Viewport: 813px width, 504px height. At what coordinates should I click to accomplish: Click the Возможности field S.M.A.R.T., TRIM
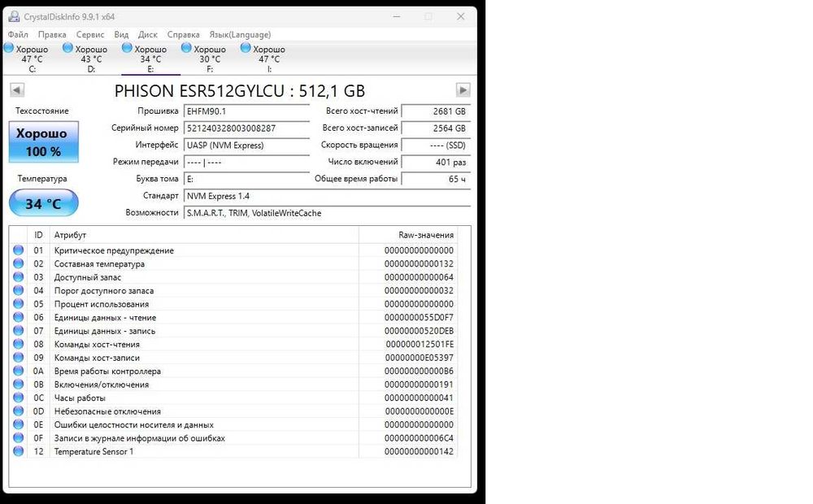pos(327,213)
